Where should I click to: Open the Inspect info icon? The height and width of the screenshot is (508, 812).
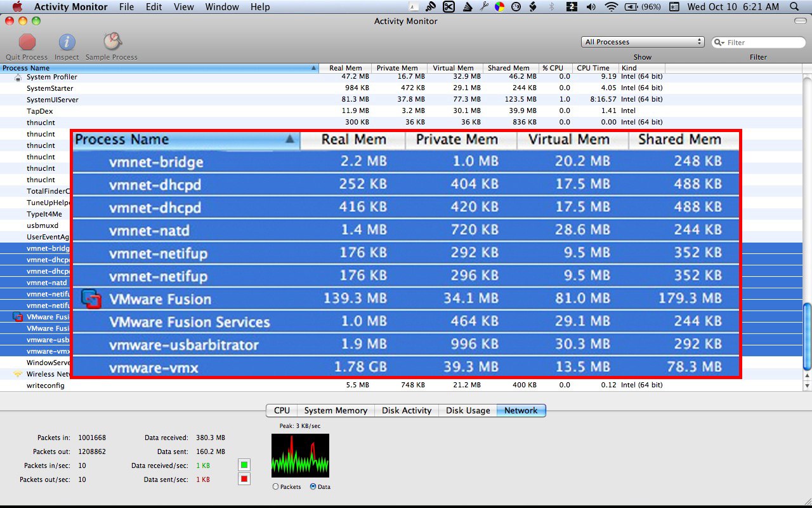[x=67, y=43]
